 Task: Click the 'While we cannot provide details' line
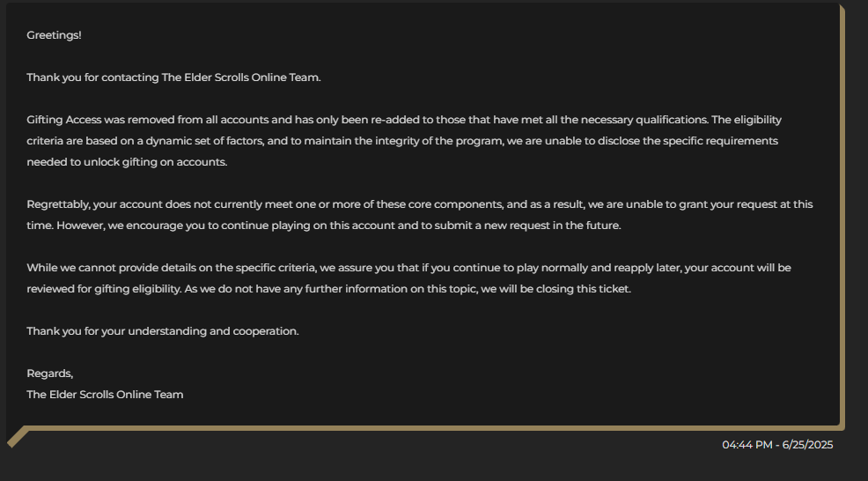click(x=409, y=268)
